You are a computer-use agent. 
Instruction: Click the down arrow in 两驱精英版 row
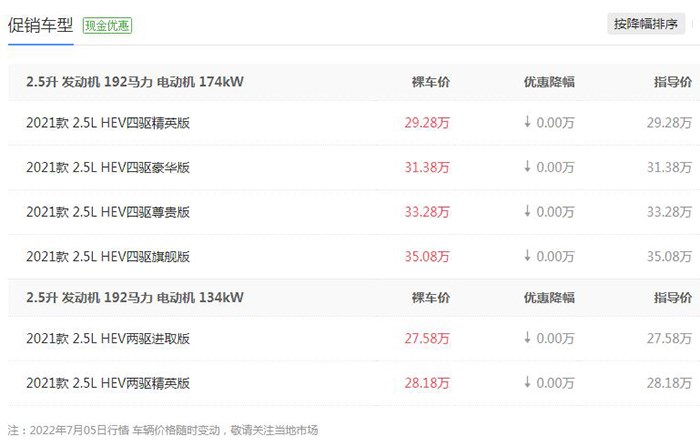(x=527, y=382)
